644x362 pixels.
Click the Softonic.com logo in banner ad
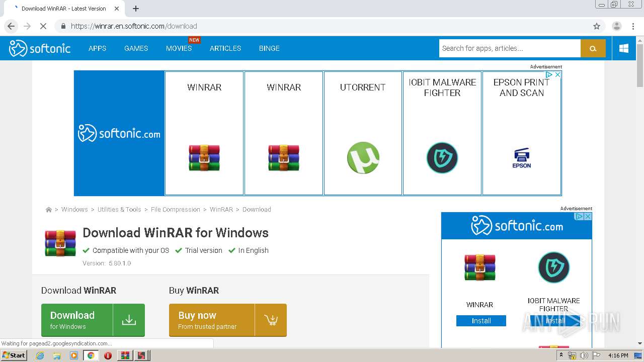point(119,133)
